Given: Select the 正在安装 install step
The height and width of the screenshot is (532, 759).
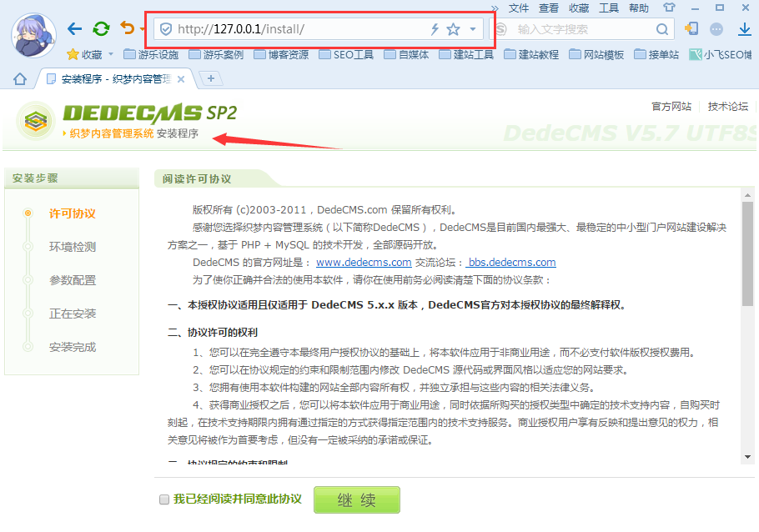Looking at the screenshot, I should tap(72, 314).
